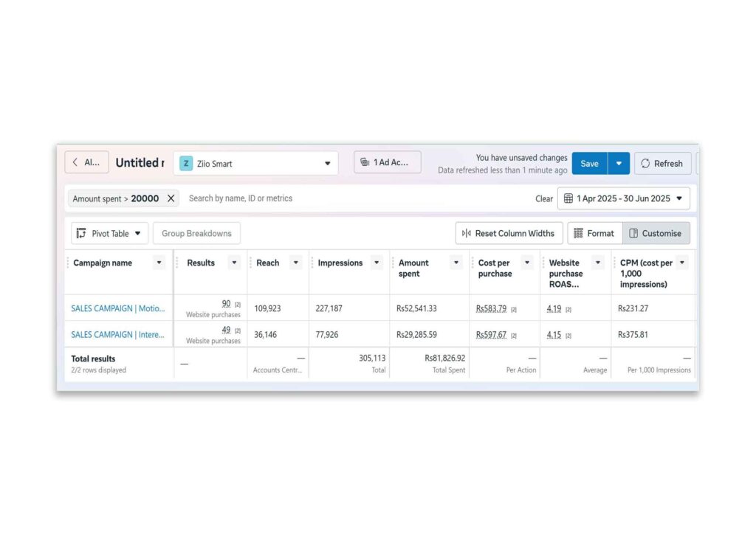
Task: Click the Save button
Action: 589,164
